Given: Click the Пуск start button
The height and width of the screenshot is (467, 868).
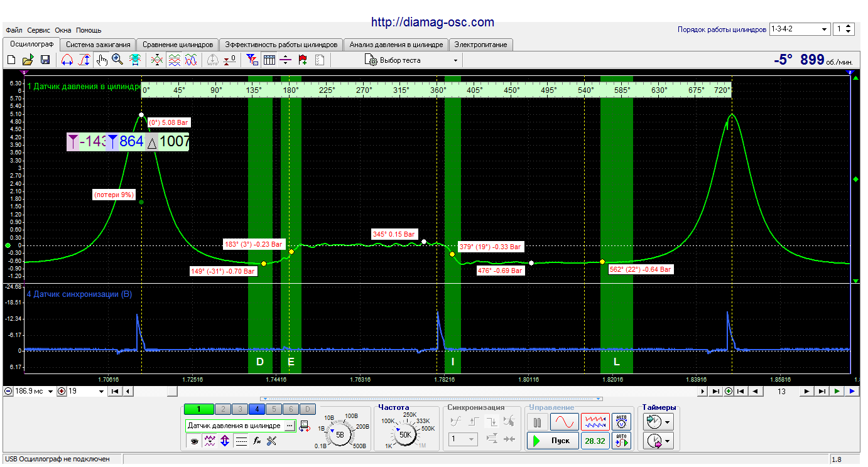Looking at the screenshot, I should pos(552,441).
